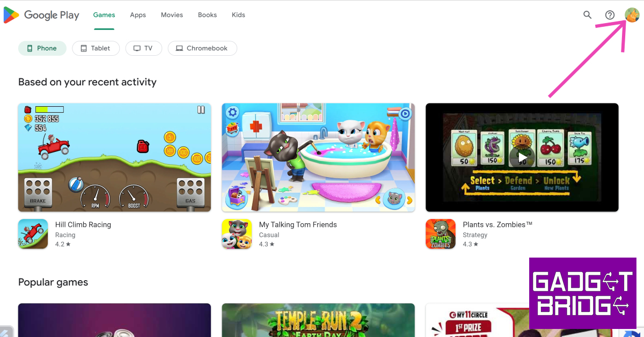Open the Hill Climb Racing screenshot banner
The height and width of the screenshot is (337, 644).
coord(114,157)
